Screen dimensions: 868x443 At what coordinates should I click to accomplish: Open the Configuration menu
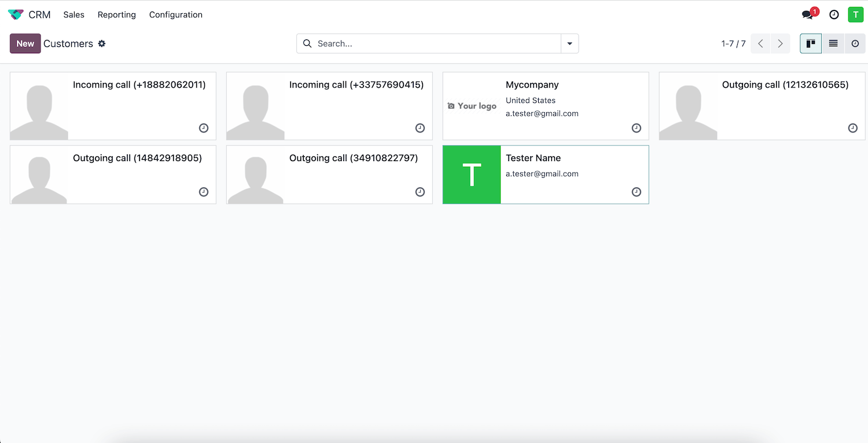pyautogui.click(x=175, y=15)
